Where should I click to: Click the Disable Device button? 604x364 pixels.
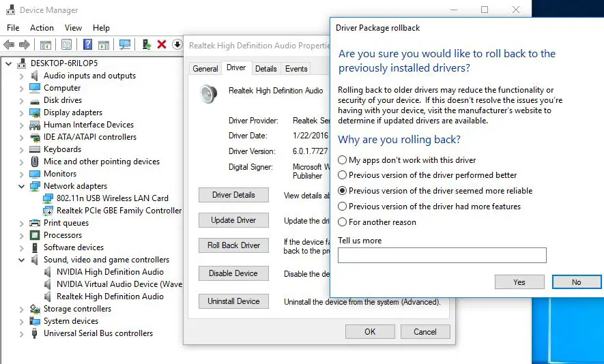[x=233, y=273]
